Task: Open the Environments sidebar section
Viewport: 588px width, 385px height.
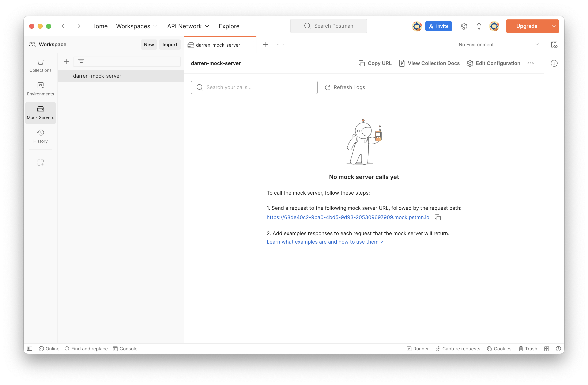Action: (x=40, y=89)
